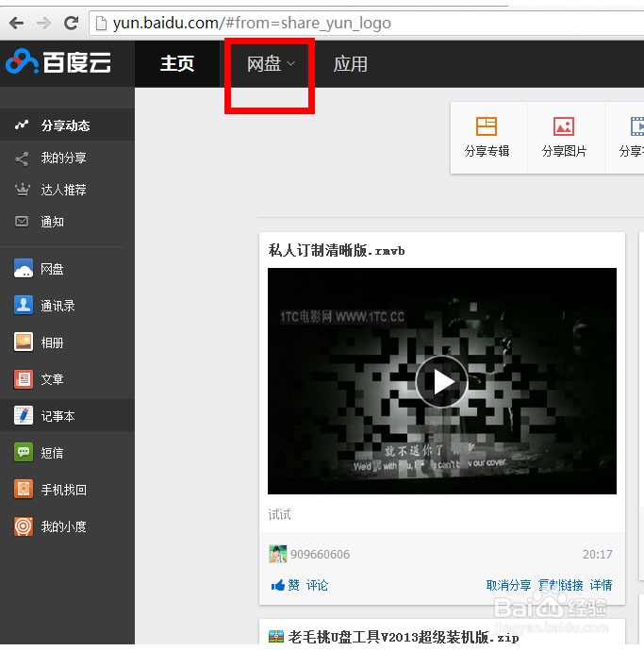Screen dimensions: 644x651
Task: Click the 我的小度 target icon
Action: point(24,526)
